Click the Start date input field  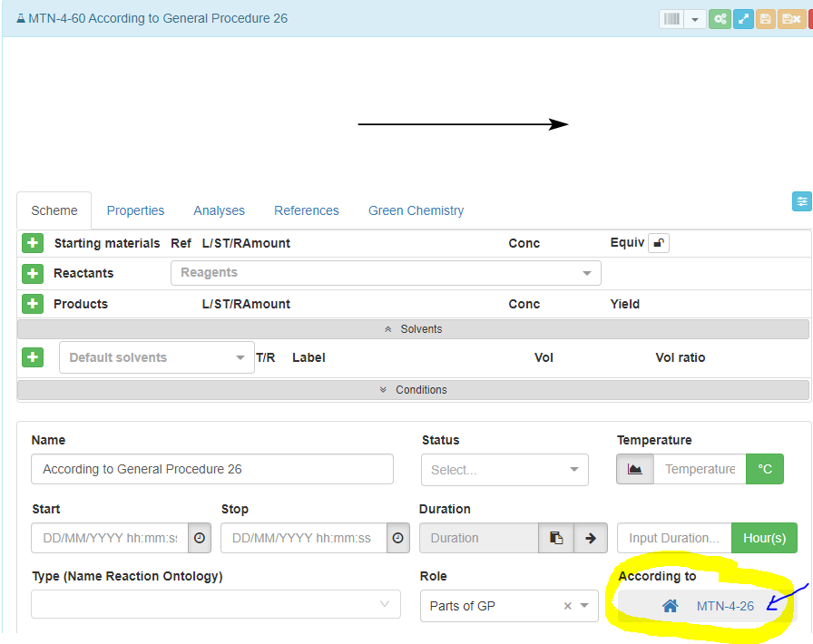(110, 538)
